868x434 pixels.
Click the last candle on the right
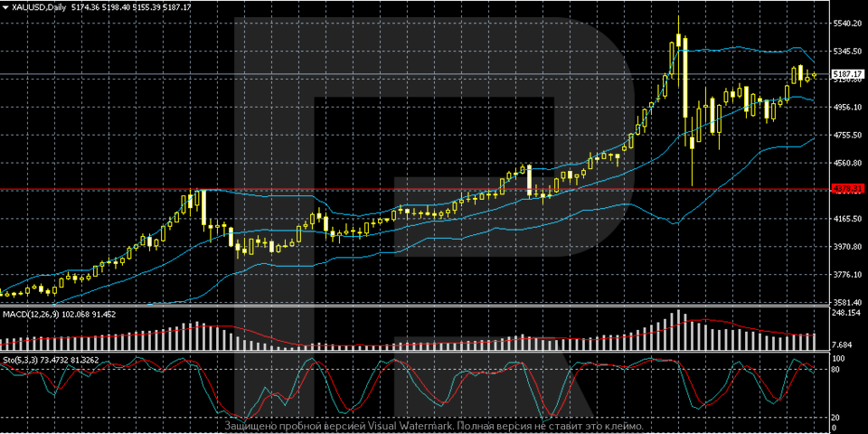815,75
